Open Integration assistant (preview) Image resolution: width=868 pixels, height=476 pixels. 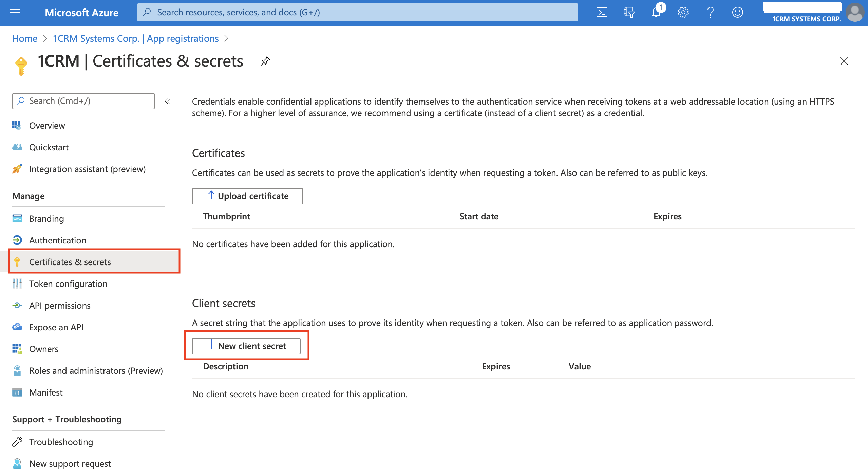click(88, 169)
